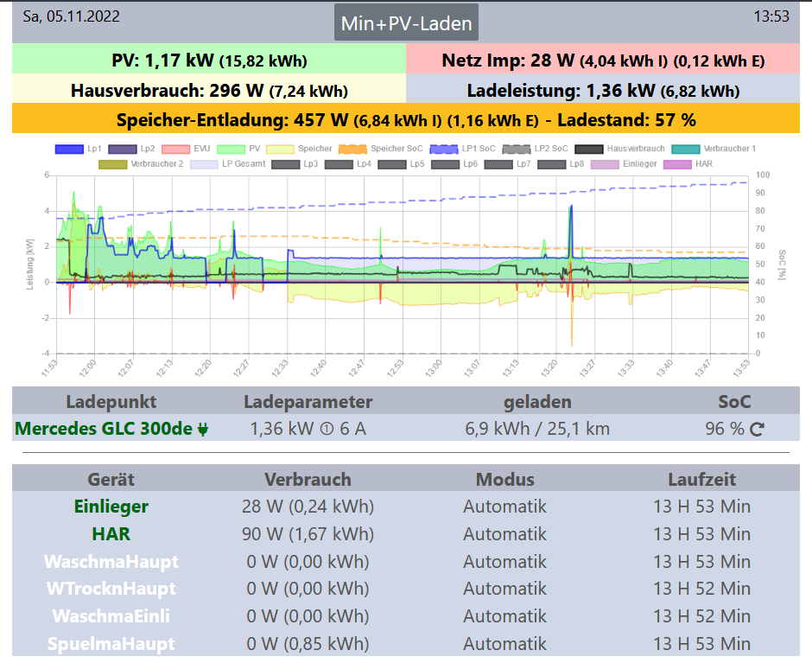This screenshot has height=663, width=812.
Task: Toggle Mercedes GLC 300de charge point
Action: [104, 429]
